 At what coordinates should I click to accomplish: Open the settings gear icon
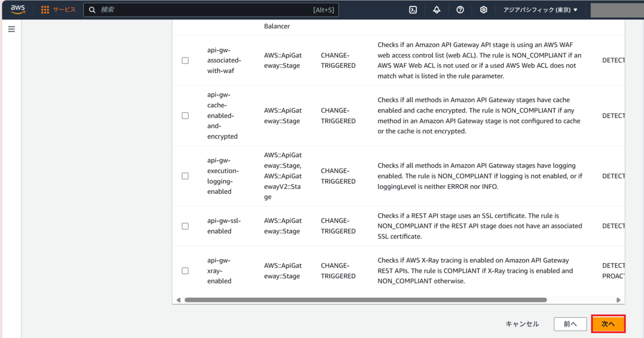point(484,10)
